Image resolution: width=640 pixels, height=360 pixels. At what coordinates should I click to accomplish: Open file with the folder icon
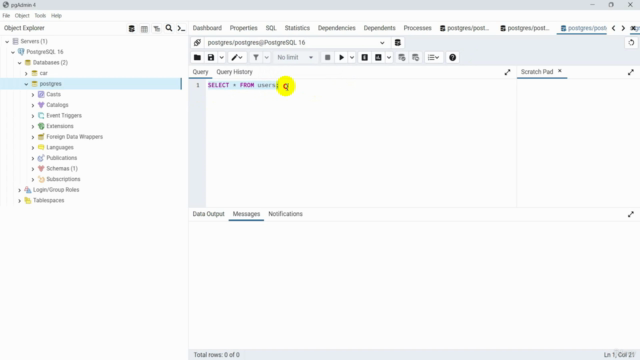(197, 58)
